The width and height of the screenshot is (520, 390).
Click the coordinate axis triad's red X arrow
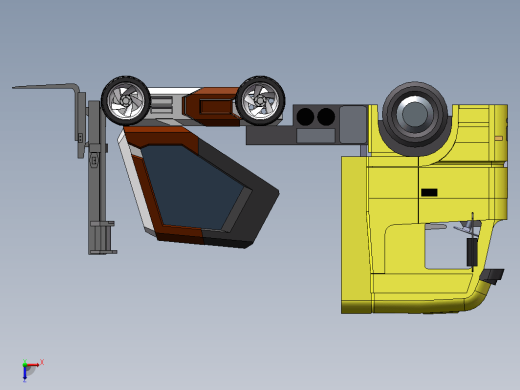click(33, 365)
